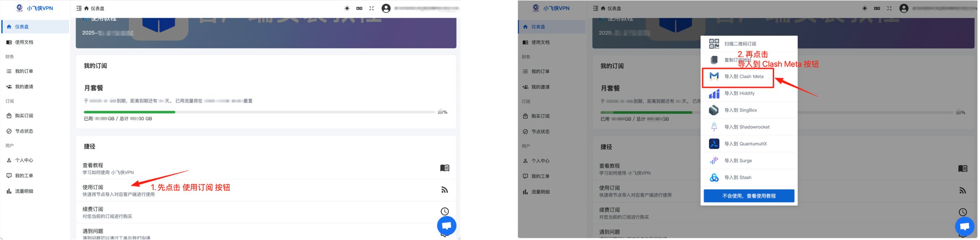The width and height of the screenshot is (980, 240).
Task: Click the copy subscription address icon
Action: (x=714, y=60)
